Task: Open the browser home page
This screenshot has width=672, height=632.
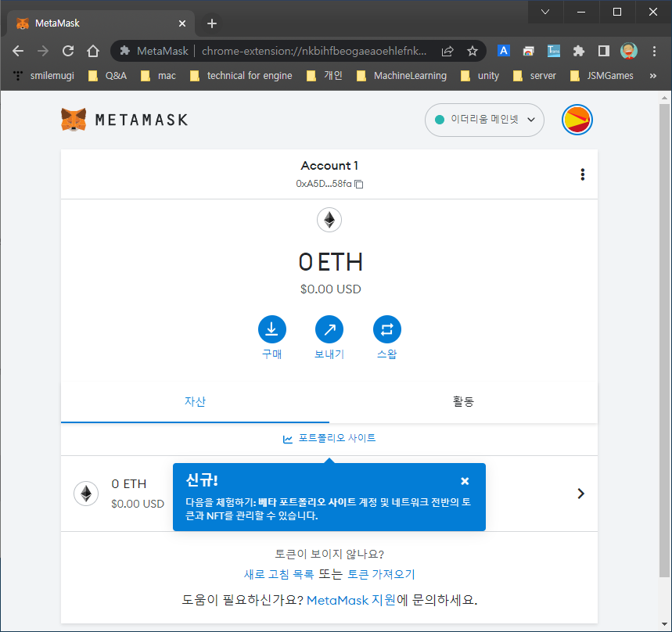Action: [x=93, y=51]
